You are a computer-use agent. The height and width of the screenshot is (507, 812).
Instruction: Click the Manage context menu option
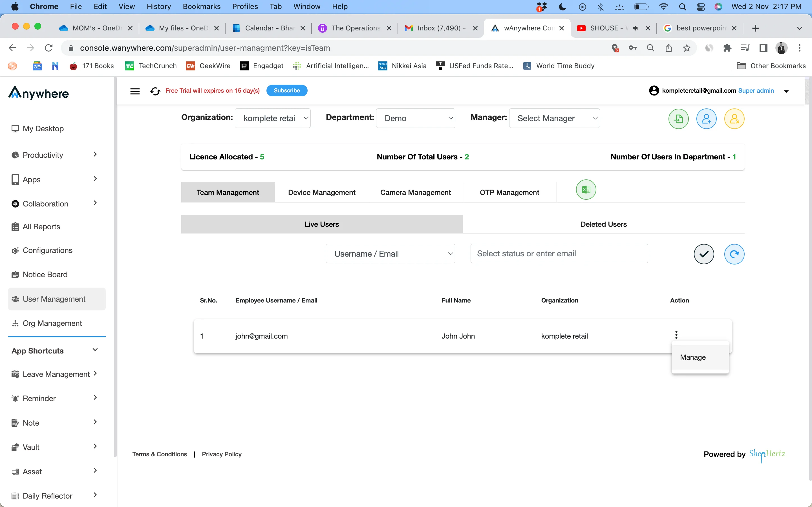(693, 357)
